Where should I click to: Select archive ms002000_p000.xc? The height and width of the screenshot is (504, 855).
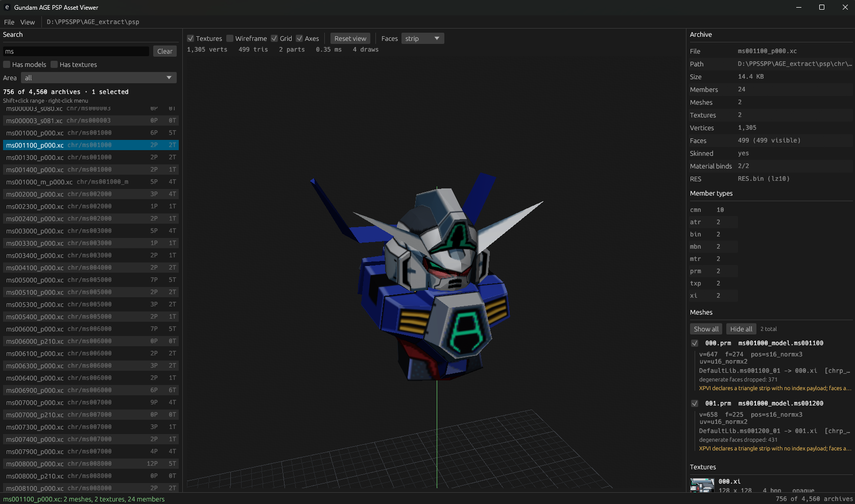coord(91,194)
